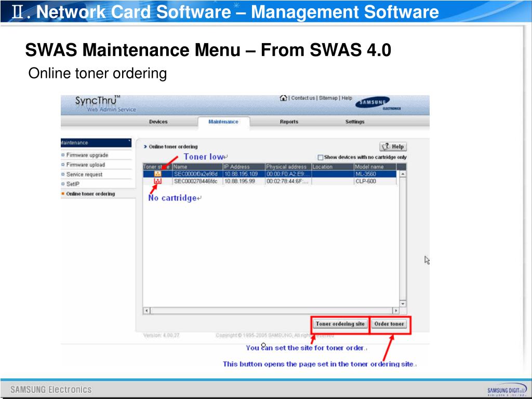Open Firmware upgrade in sidebar
This screenshot has width=532, height=399.
[x=87, y=155]
